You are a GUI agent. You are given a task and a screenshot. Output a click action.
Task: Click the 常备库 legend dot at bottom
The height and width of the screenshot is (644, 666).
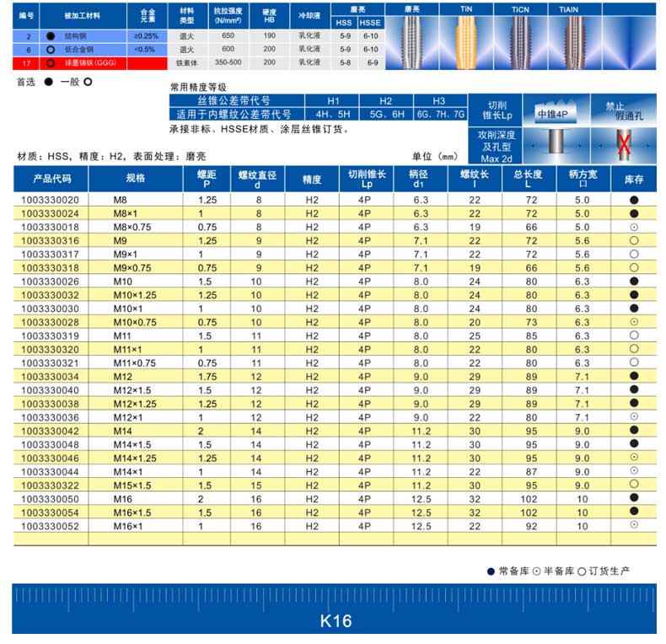491,571
